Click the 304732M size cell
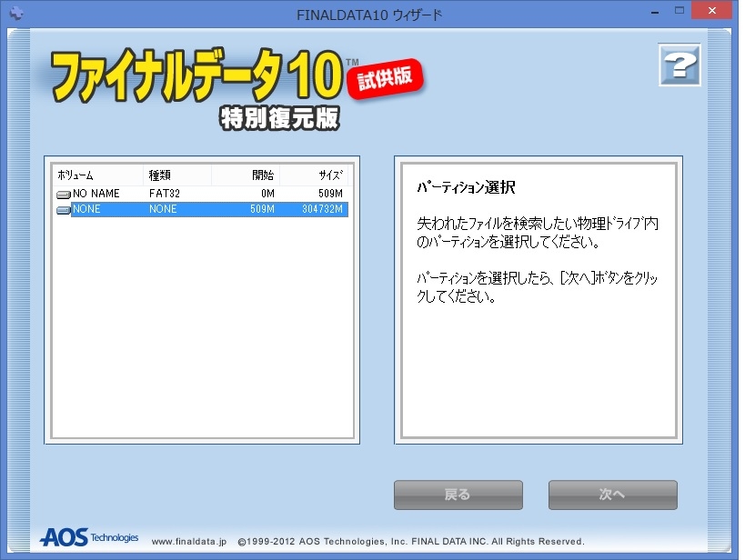 point(322,209)
